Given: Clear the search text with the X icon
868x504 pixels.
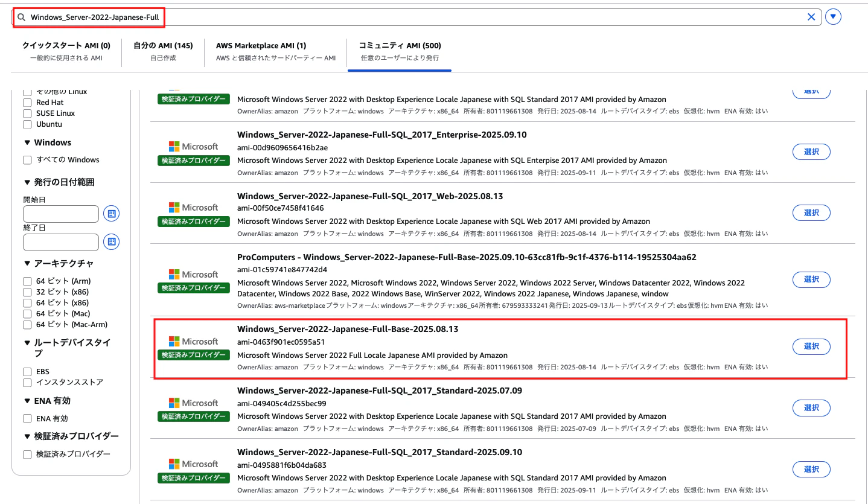Looking at the screenshot, I should point(811,17).
